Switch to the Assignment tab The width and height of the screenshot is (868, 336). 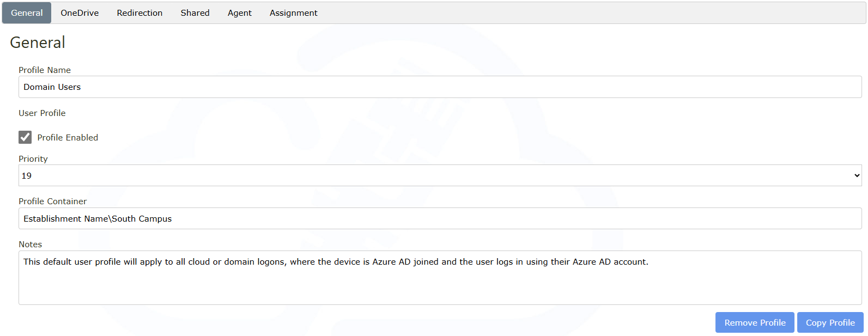[293, 13]
